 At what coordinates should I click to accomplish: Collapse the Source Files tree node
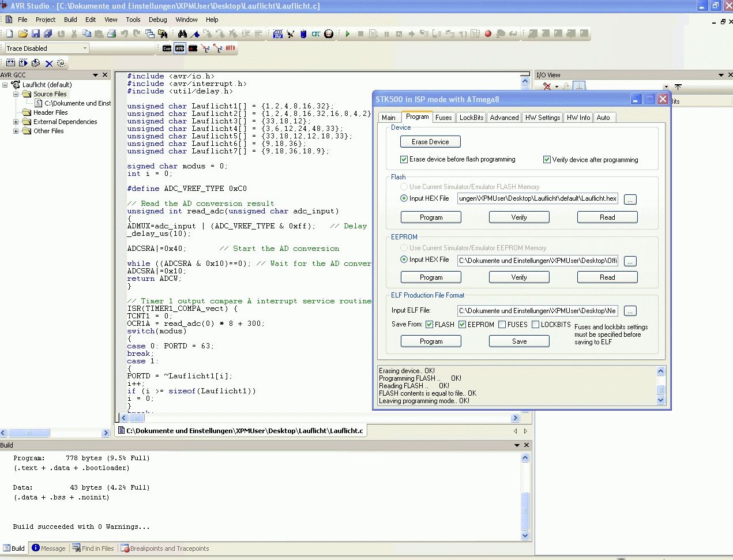pyautogui.click(x=16, y=94)
